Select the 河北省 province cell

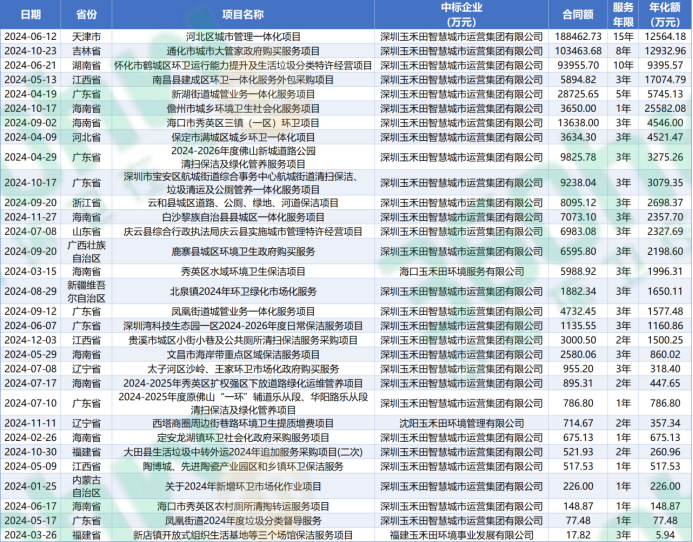pyautogui.click(x=86, y=137)
